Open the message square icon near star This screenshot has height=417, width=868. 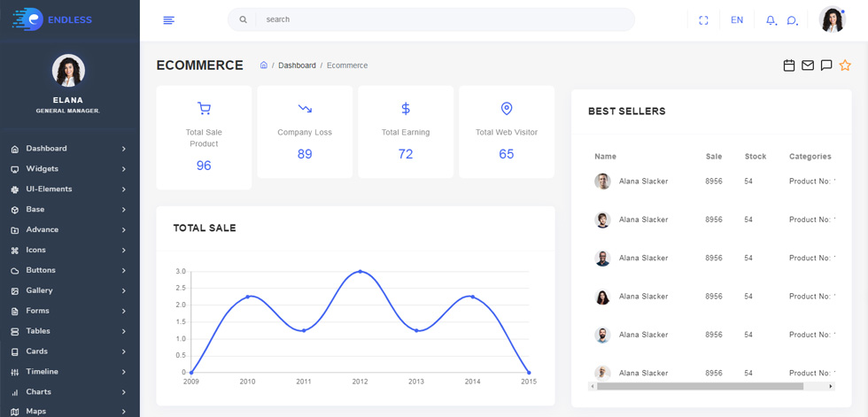point(826,66)
